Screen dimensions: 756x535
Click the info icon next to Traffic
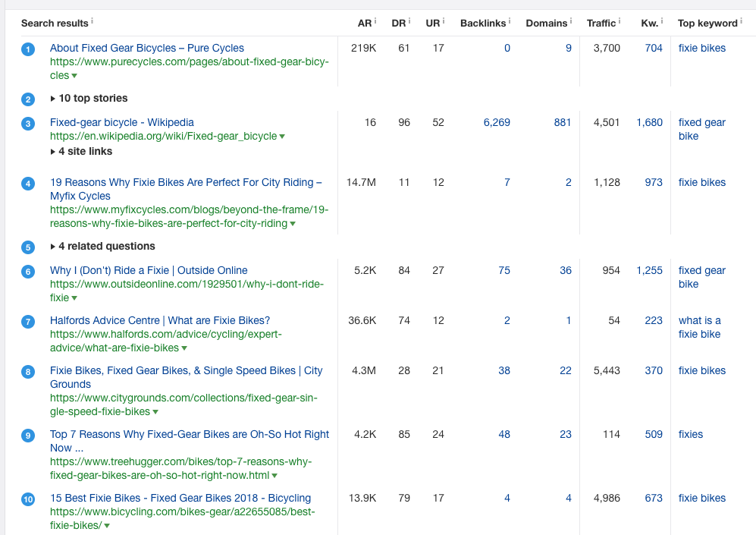620,20
